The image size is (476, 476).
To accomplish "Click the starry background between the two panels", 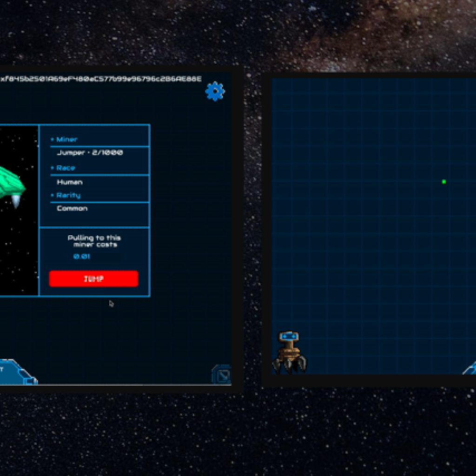I will (252, 232).
